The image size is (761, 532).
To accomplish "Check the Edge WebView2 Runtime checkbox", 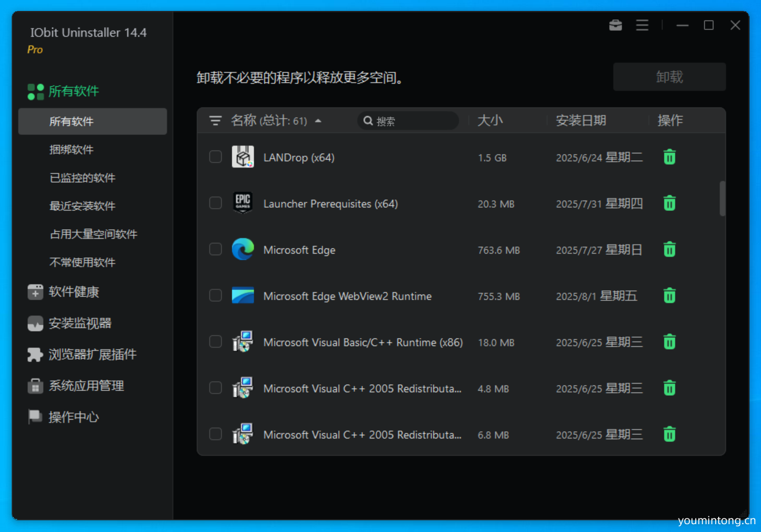I will coord(216,295).
